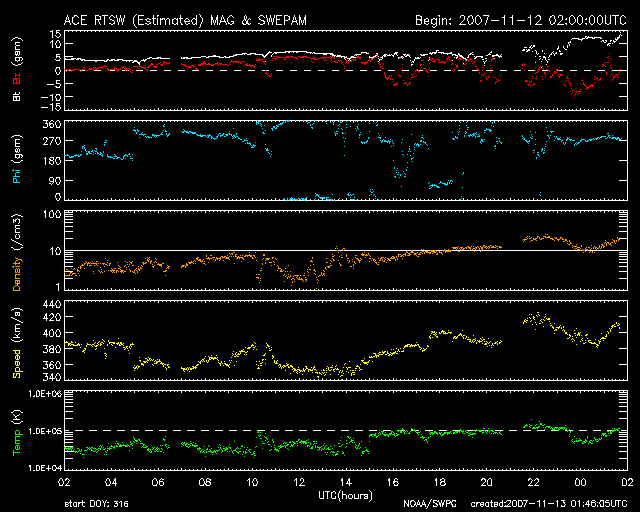The width and height of the screenshot is (640, 512).
Task: Click the orange 'Density (/cm3)' axis label
Action: coord(17,252)
